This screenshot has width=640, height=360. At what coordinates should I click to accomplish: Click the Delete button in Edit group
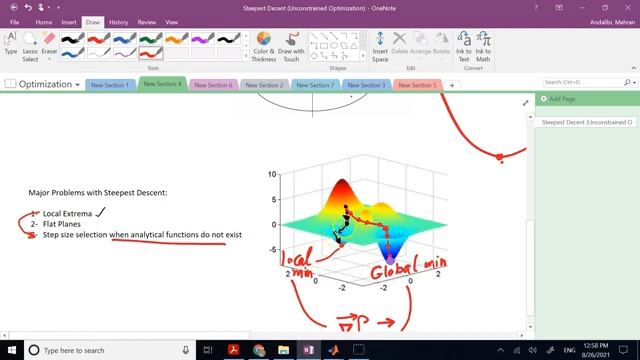tap(400, 43)
